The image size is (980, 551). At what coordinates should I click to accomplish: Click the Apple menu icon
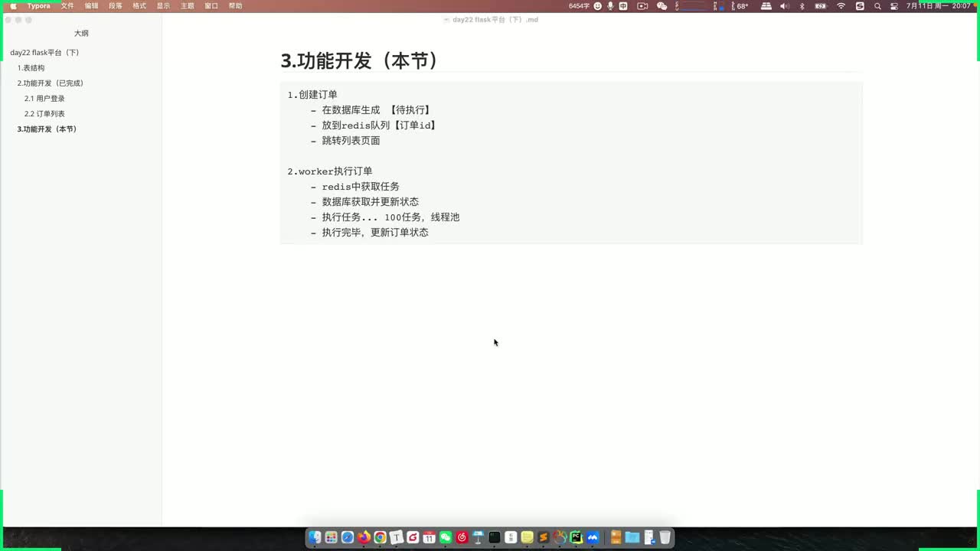(13, 5)
